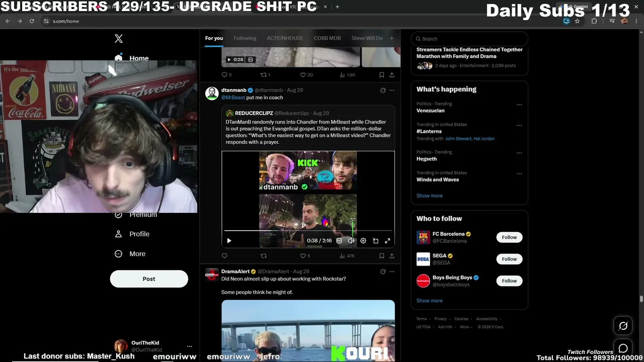Toggle captions on the 0:28 video

coord(251,59)
